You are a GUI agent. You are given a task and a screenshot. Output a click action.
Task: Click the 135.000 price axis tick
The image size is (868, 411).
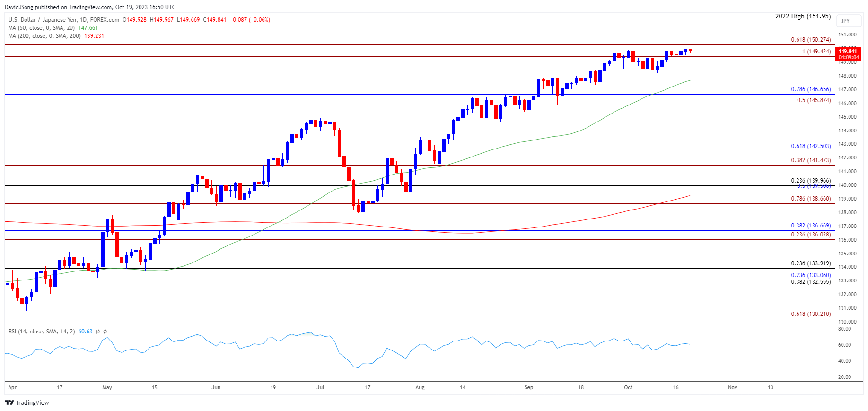(x=847, y=254)
